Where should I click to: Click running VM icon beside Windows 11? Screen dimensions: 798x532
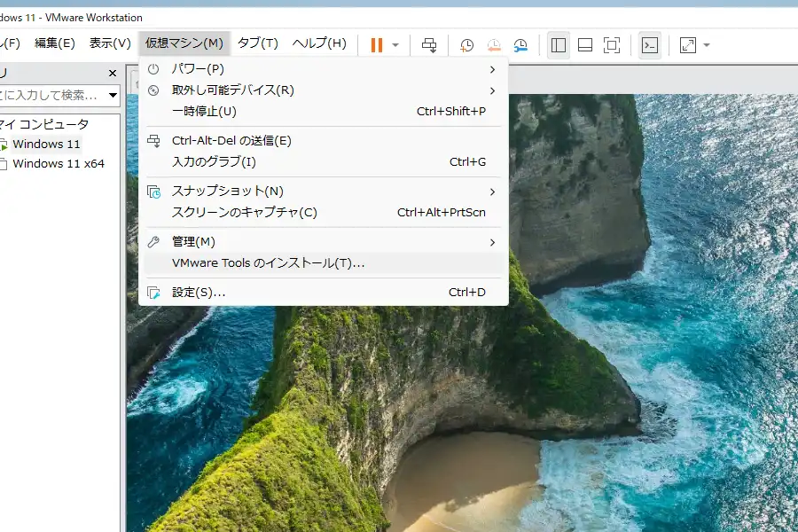click(x=4, y=145)
